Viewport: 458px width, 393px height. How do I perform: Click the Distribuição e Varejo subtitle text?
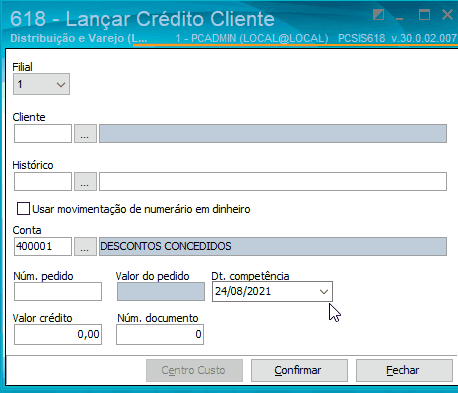[x=79, y=38]
